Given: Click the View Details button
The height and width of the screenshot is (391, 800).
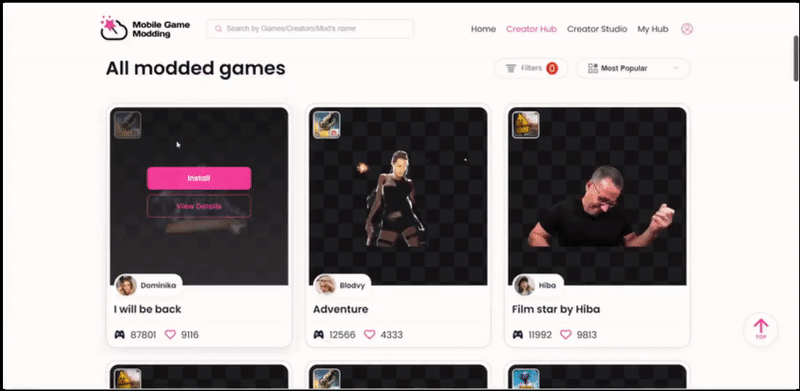Looking at the screenshot, I should click(199, 206).
